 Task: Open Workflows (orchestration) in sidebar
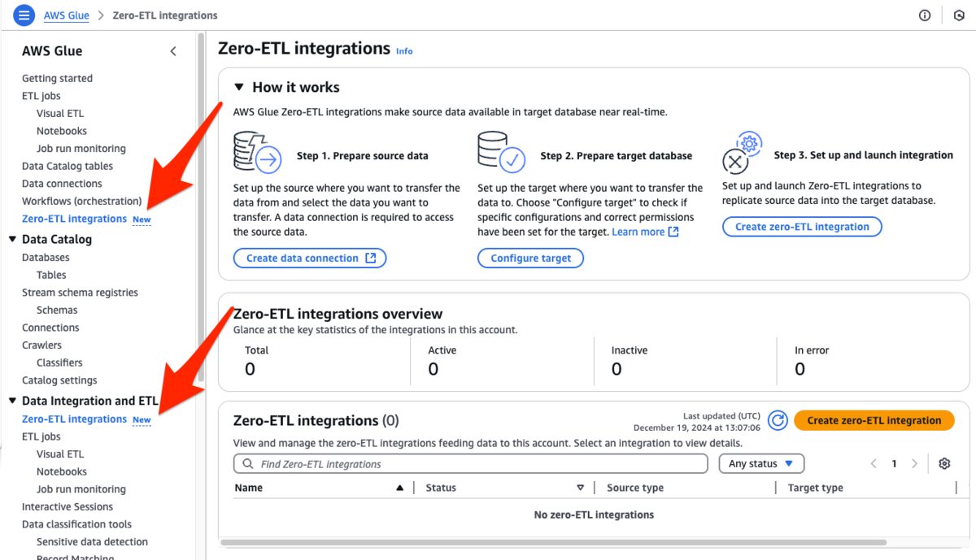[x=81, y=201]
